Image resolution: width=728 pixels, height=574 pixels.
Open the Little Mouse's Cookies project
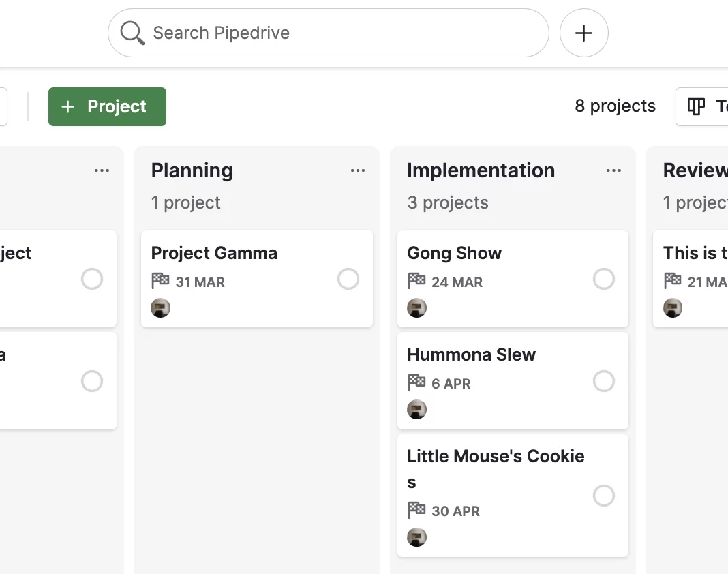[x=513, y=496]
